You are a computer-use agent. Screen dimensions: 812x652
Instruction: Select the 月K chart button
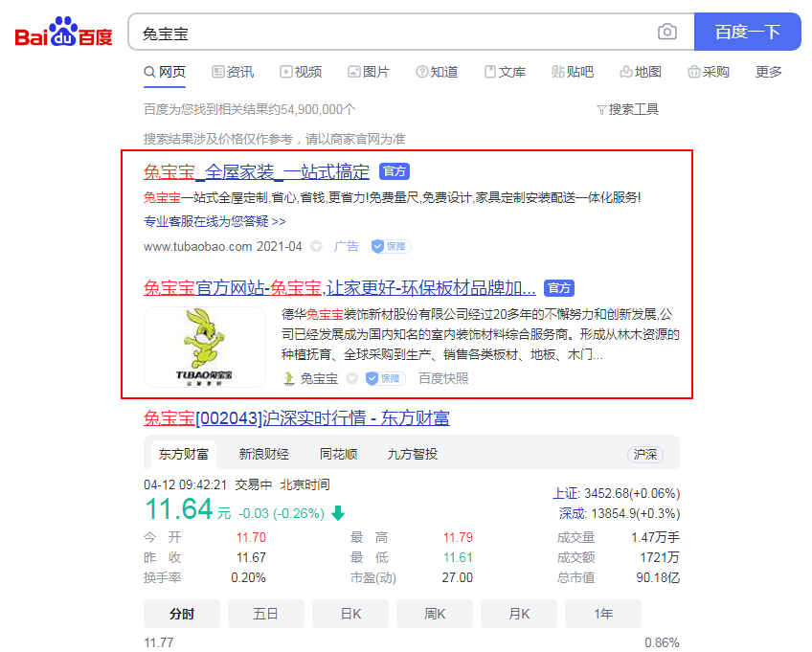click(519, 614)
